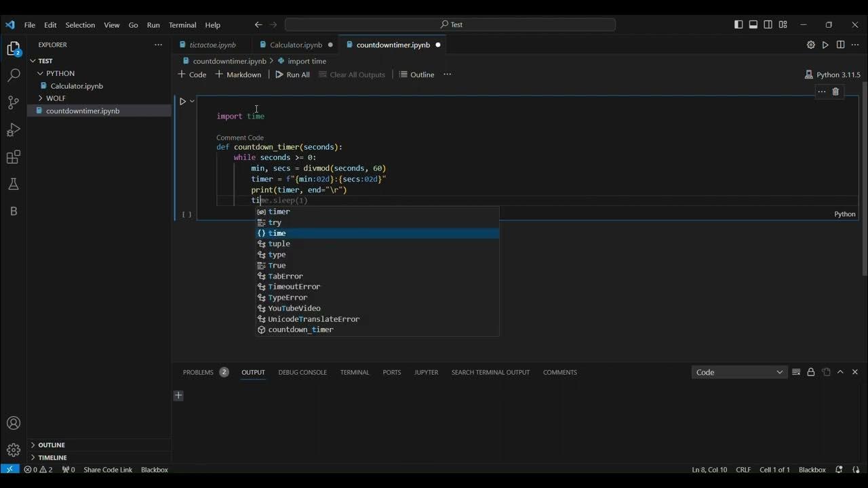Screen dimensions: 868x488
Task: Maximize the panel with up chevron
Action: 840,372
